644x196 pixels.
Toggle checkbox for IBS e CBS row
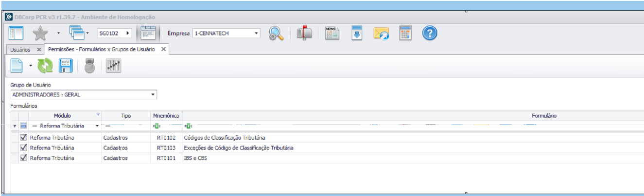pyautogui.click(x=23, y=158)
